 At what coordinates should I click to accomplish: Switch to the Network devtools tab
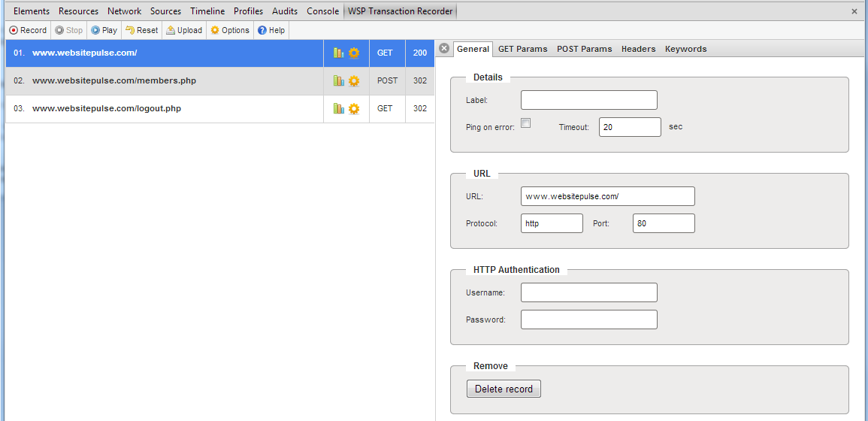point(125,11)
